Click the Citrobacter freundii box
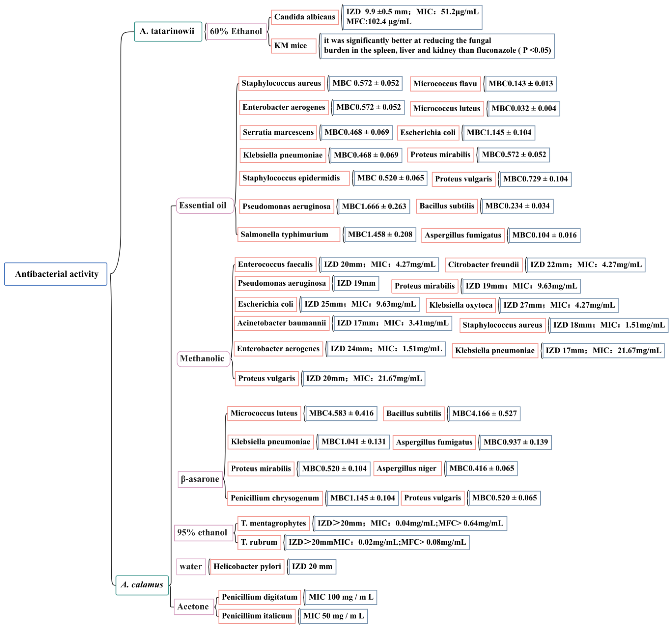Image resolution: width=672 pixels, height=628 pixels. coord(483,265)
